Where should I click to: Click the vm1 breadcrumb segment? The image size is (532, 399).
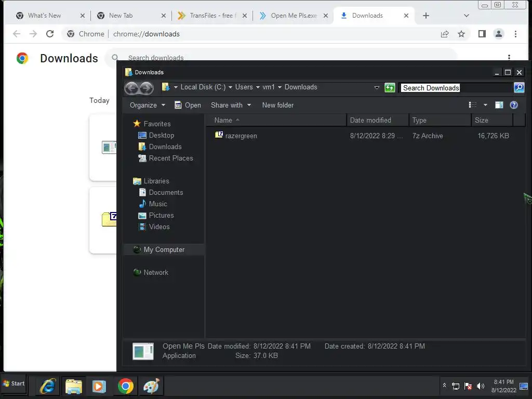coord(269,87)
